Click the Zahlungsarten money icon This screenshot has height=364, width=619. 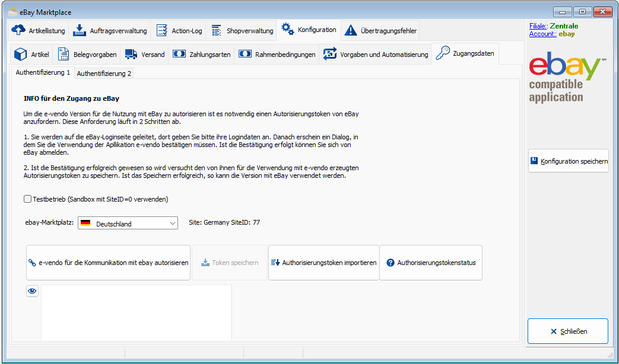[179, 53]
